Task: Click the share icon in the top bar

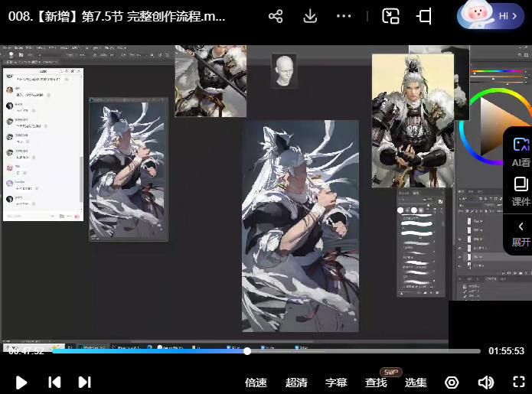Action: pos(276,16)
